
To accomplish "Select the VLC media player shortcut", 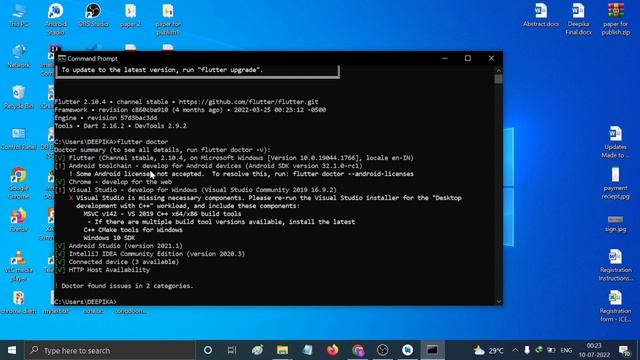I will (18, 265).
